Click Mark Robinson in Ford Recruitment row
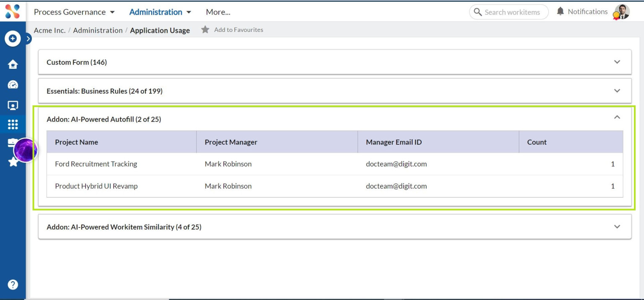Image resolution: width=644 pixels, height=300 pixels. click(228, 164)
